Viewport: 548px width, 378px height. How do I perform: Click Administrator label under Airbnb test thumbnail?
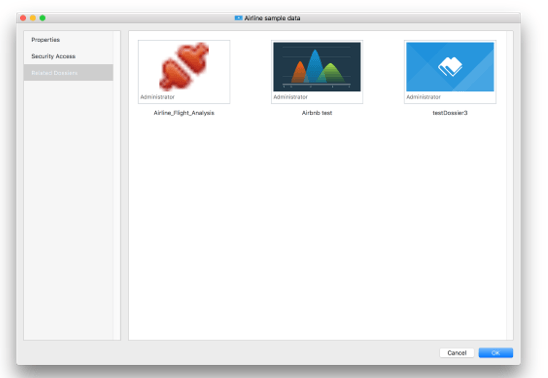pos(290,97)
